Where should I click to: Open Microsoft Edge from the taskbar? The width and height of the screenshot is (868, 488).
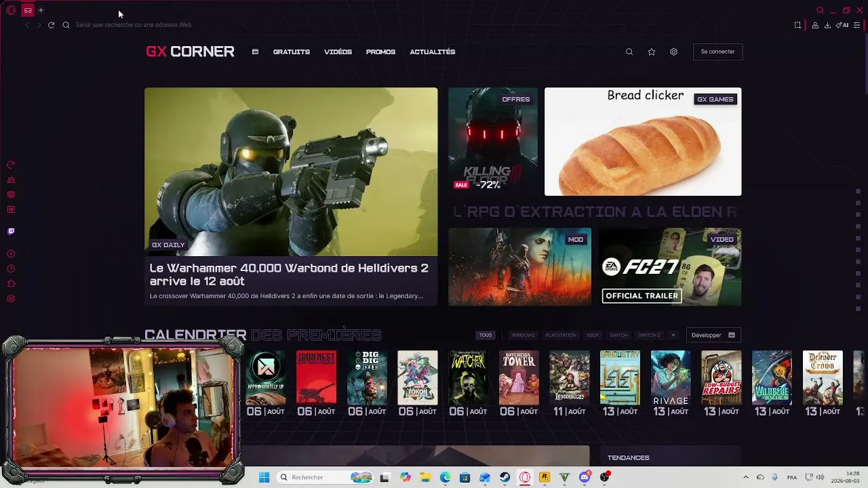point(445,477)
